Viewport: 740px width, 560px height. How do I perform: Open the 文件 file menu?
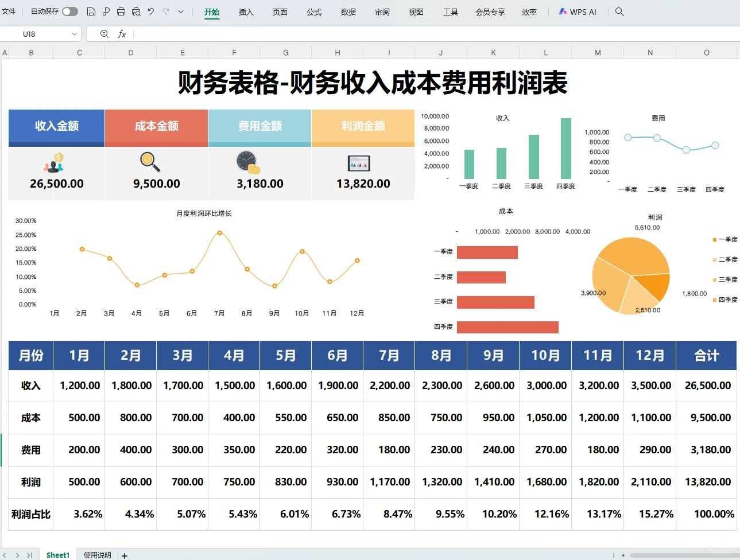(x=9, y=11)
